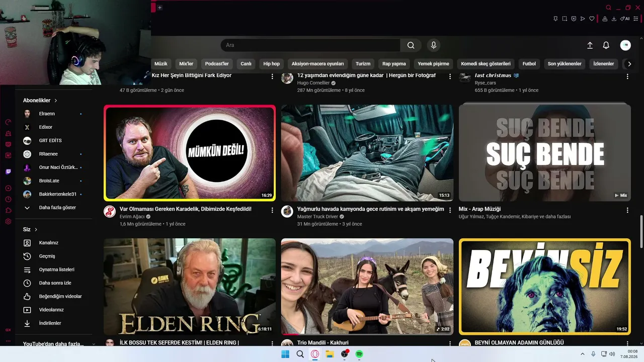This screenshot has height=362, width=644.
Task: Open the Twitch panel in Opera sidebar
Action: tap(8, 171)
